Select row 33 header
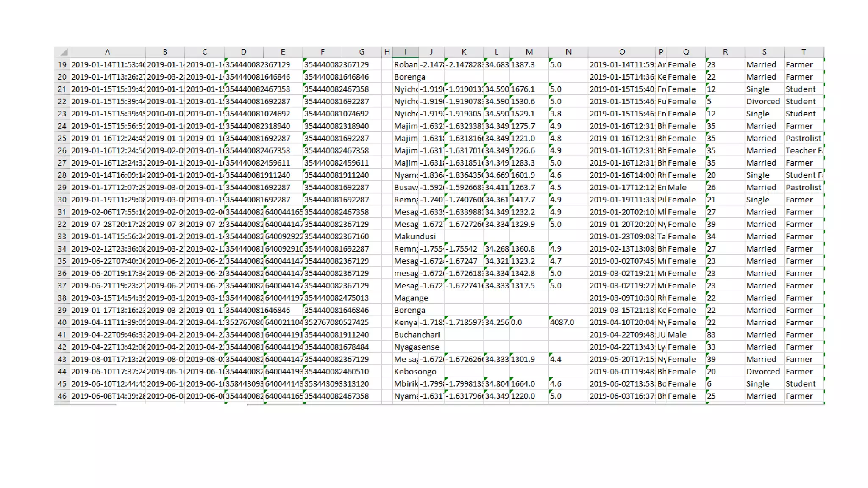This screenshot has height=488, width=868. coord(62,237)
